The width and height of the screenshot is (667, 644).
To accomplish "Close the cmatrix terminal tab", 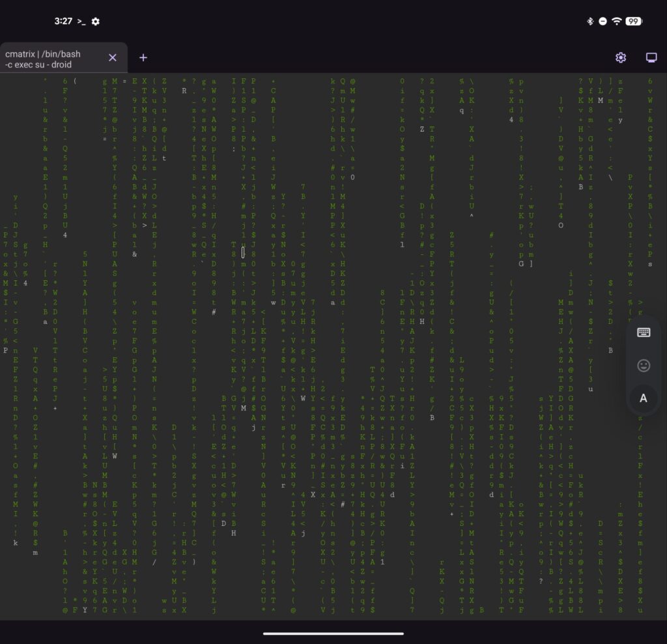I will pos(112,58).
